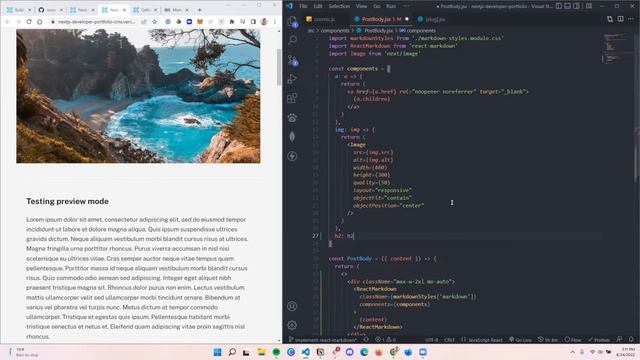Show hidden system tray icons chevron
Screen dimensions: 640x360
pyautogui.click(x=572, y=352)
